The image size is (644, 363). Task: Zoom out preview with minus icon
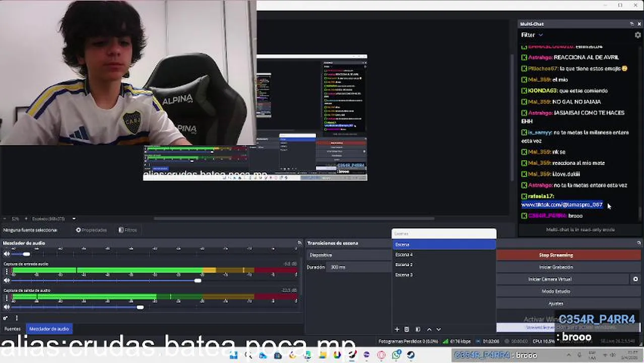[4, 219]
